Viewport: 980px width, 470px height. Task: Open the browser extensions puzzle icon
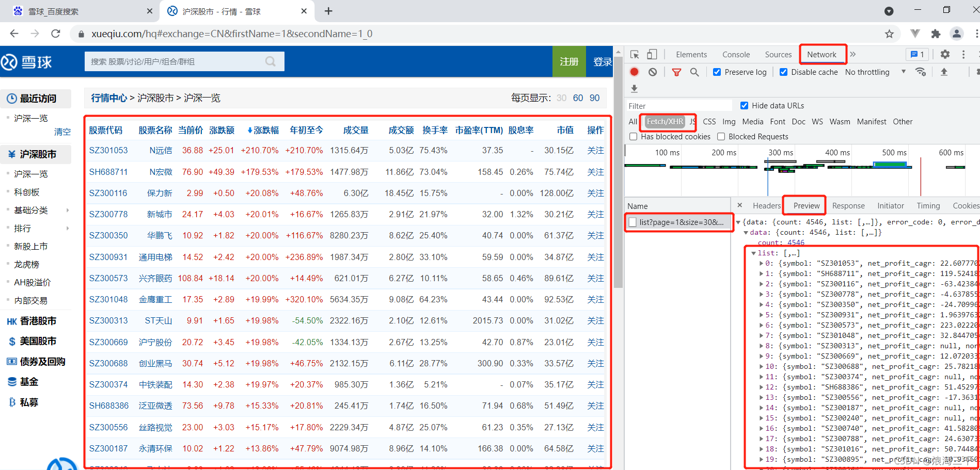(936, 34)
